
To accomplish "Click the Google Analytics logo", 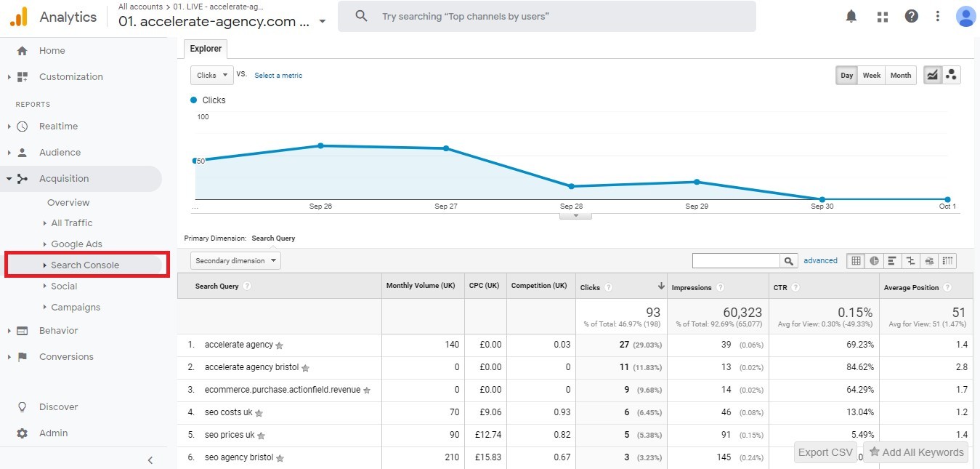I will (x=19, y=17).
